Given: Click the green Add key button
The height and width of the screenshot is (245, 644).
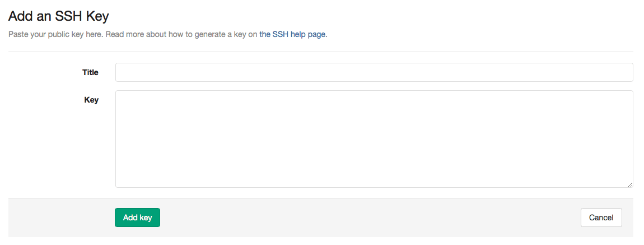Looking at the screenshot, I should click(x=137, y=218).
